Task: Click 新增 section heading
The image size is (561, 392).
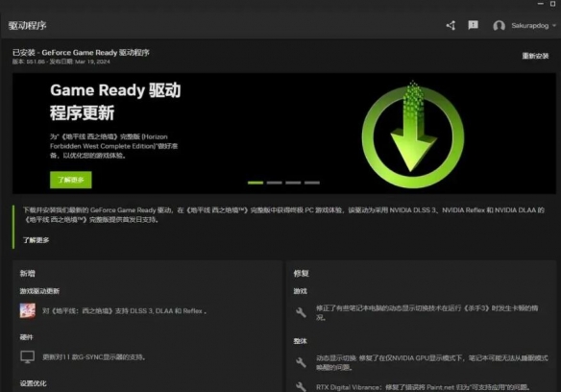Action: coord(27,274)
